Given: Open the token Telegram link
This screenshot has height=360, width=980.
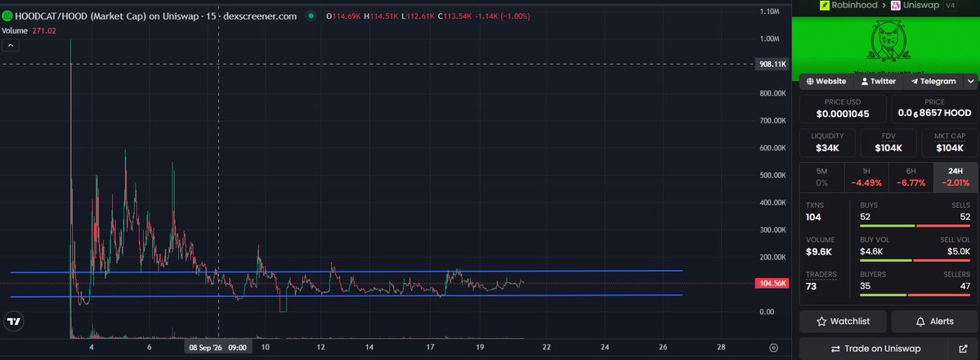Looking at the screenshot, I should (933, 81).
